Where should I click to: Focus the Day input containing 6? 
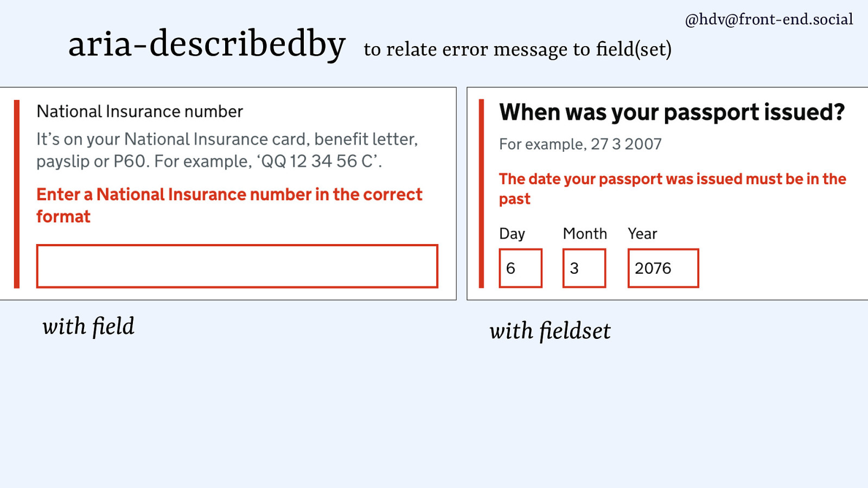[x=520, y=268]
